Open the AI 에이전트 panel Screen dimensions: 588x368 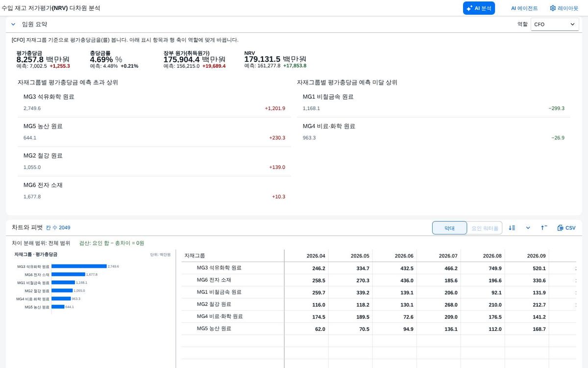[524, 8]
